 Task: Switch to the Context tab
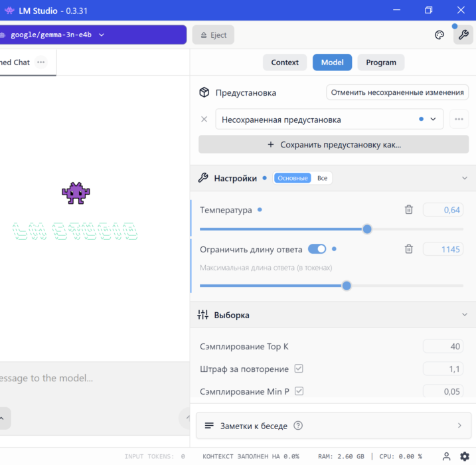tap(285, 62)
